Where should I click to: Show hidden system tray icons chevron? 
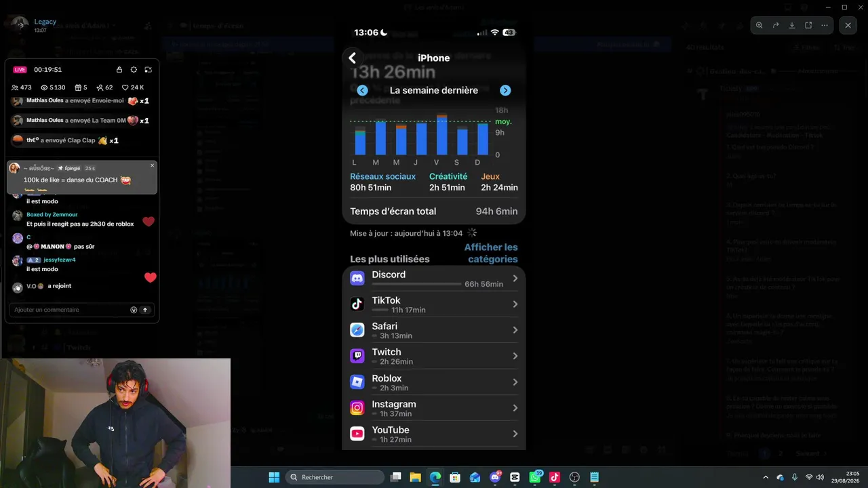766,477
